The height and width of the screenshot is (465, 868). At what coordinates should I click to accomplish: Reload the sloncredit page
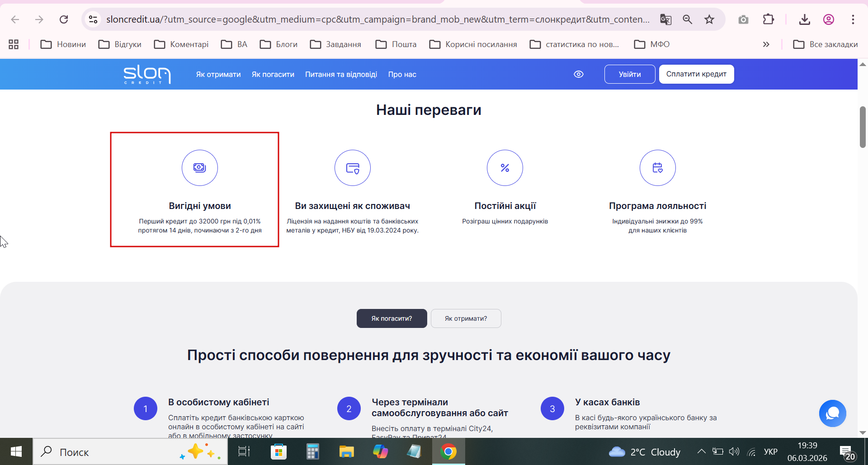tap(64, 19)
